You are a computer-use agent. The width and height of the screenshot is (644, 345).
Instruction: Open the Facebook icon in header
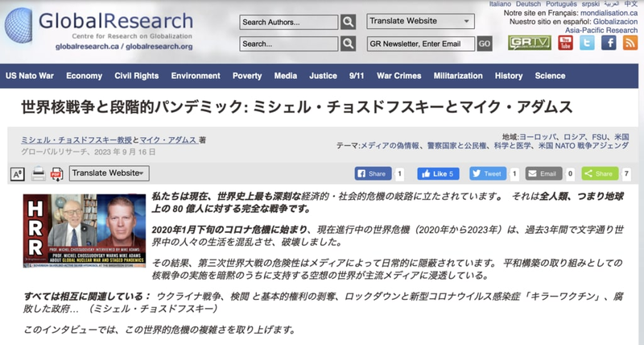point(609,43)
